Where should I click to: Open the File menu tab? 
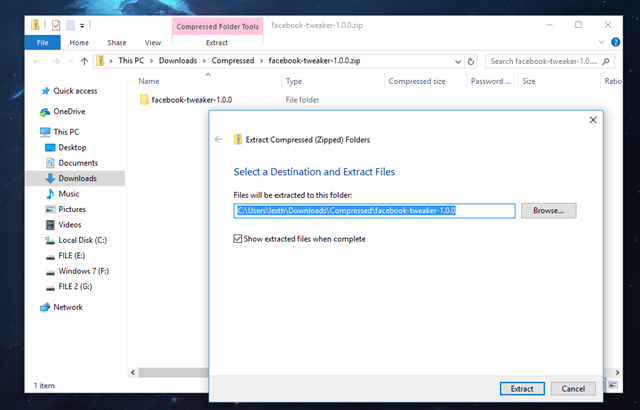tap(43, 43)
